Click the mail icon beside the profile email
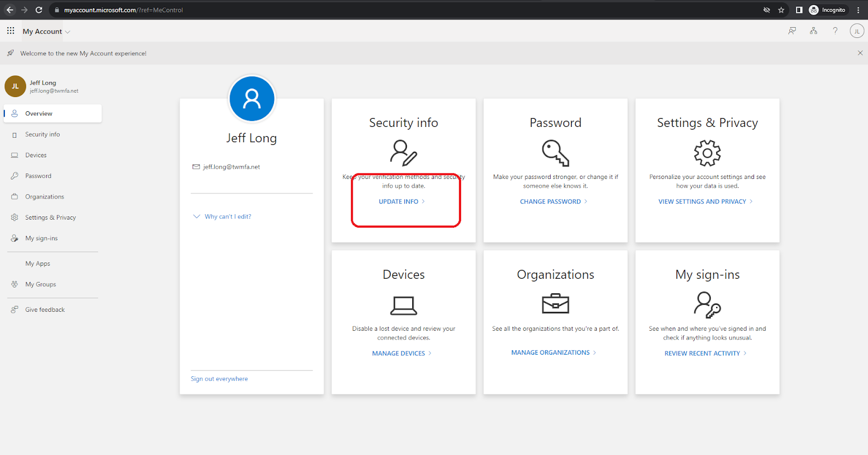This screenshot has height=455, width=868. (196, 167)
